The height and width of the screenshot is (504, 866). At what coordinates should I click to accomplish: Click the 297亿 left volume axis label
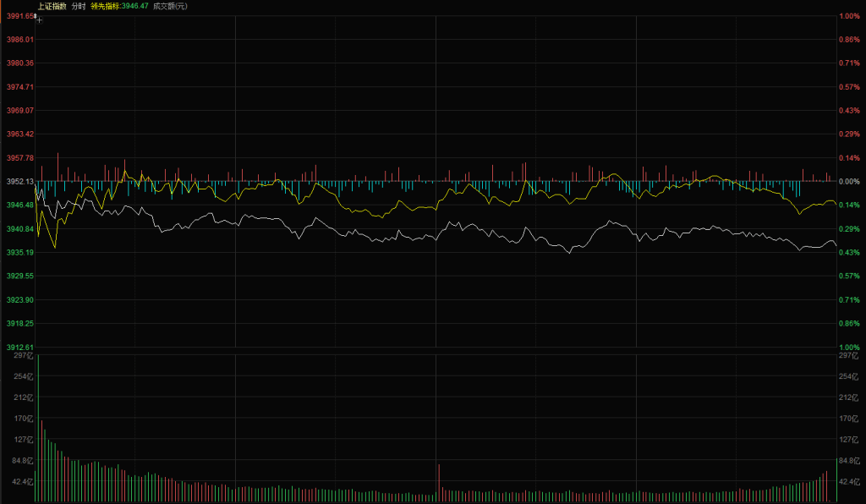coord(23,355)
